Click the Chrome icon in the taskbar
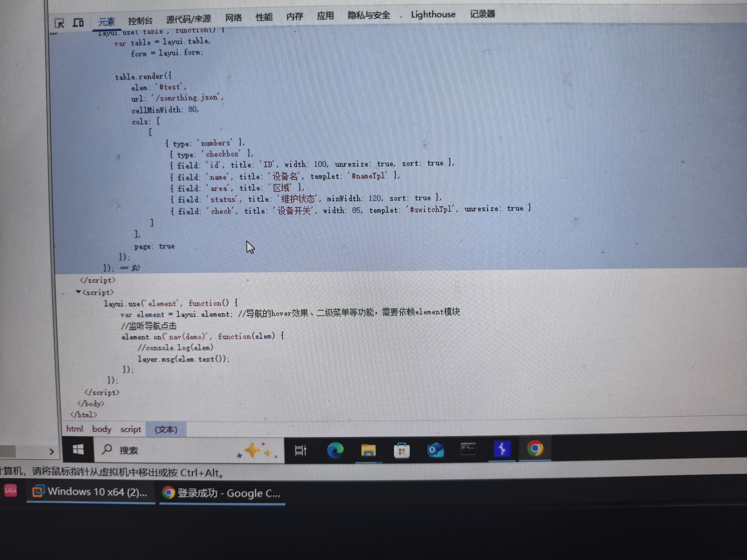The width and height of the screenshot is (747, 560). [535, 449]
